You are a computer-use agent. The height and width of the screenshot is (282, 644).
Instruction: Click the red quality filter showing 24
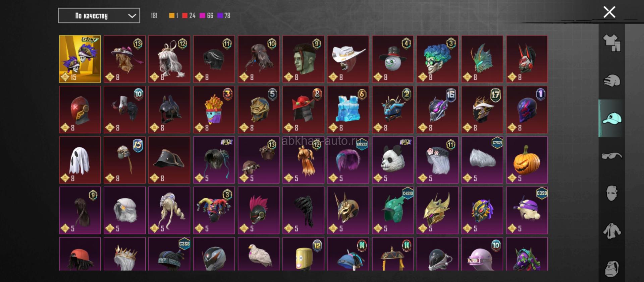pos(189,15)
